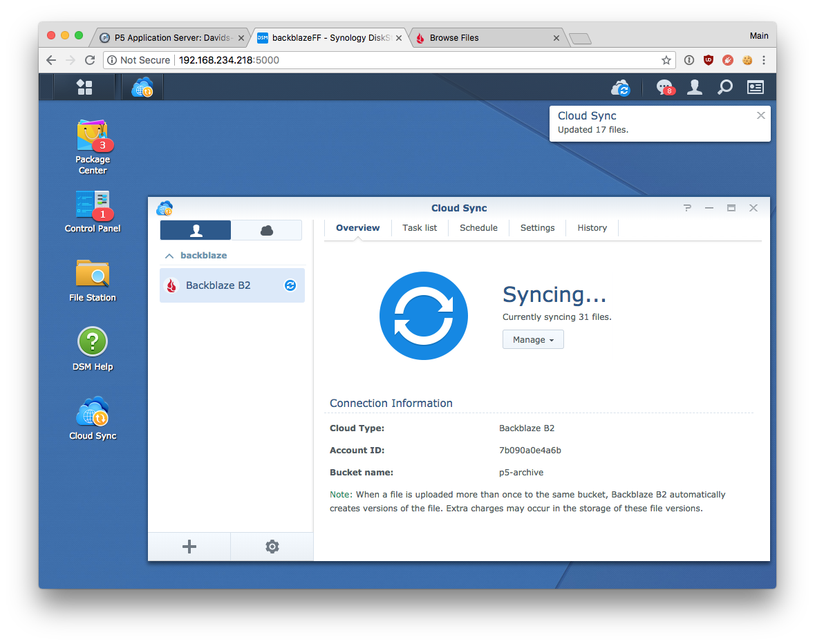
Task: Click the 'Currently syncing 31 files.' text
Action: [x=556, y=316]
